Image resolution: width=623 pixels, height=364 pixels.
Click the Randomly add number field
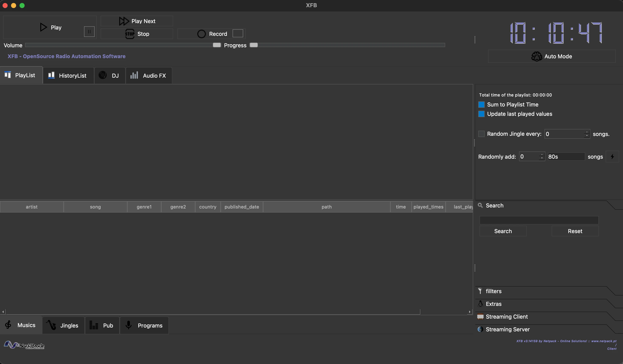click(x=529, y=156)
